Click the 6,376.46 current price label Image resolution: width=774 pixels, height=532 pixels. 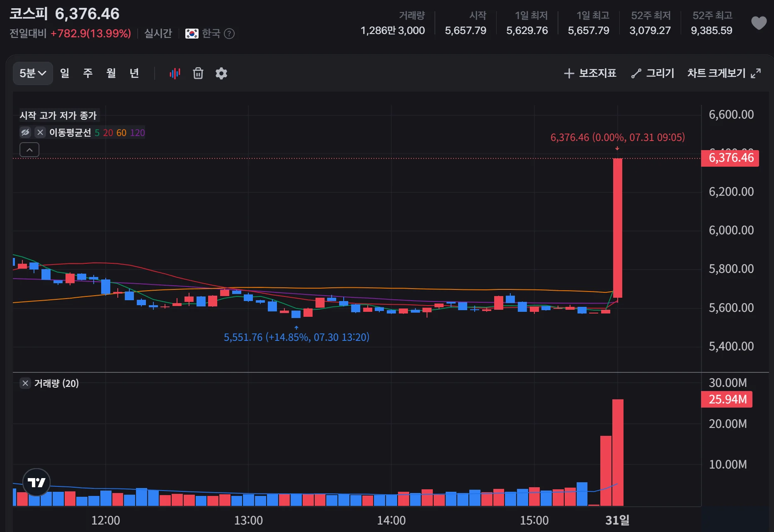pos(730,158)
